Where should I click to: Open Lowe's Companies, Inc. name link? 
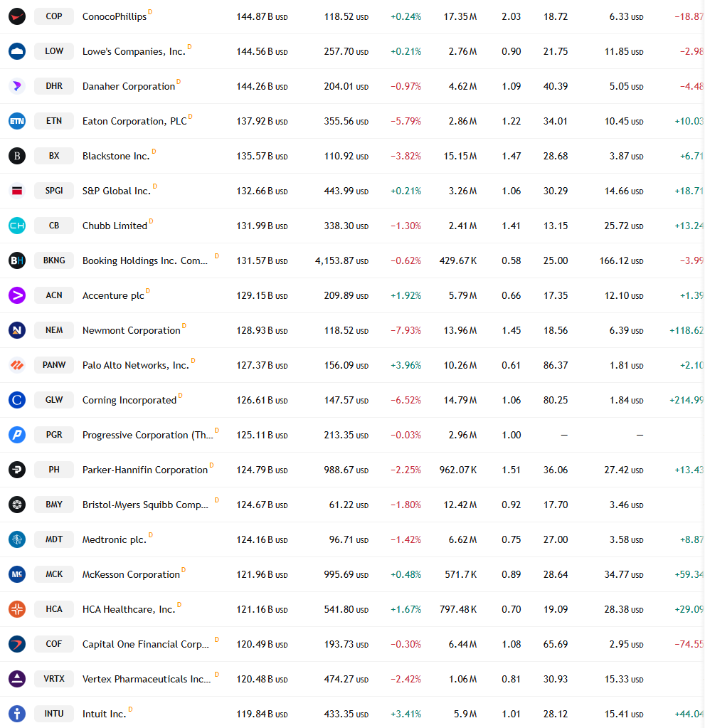[x=134, y=51]
